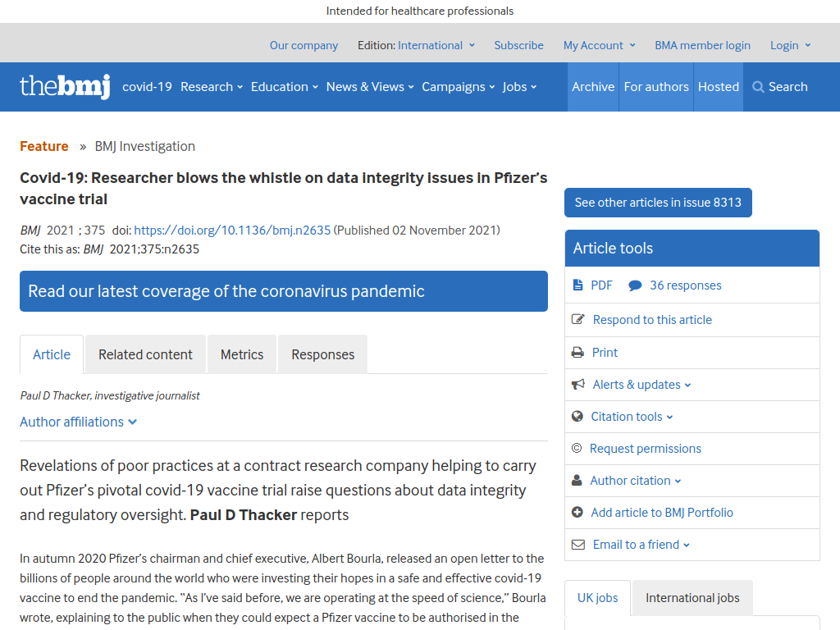
Task: Switch to the Related content tab
Action: pyautogui.click(x=145, y=354)
